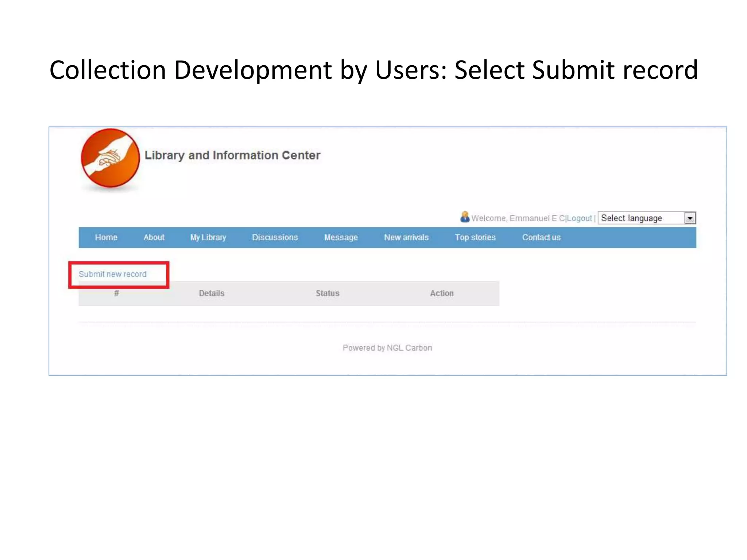The image size is (747, 560).
Task: Open Top stories in the navigation bar
Action: point(475,237)
